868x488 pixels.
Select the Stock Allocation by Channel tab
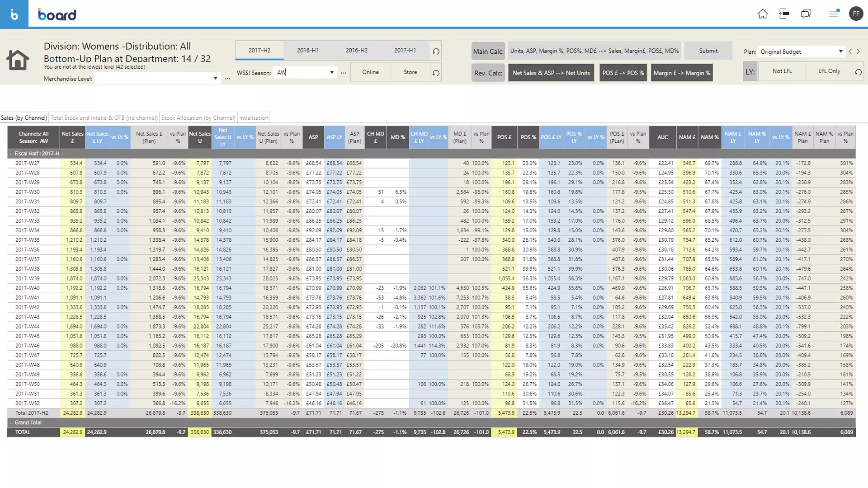point(198,117)
